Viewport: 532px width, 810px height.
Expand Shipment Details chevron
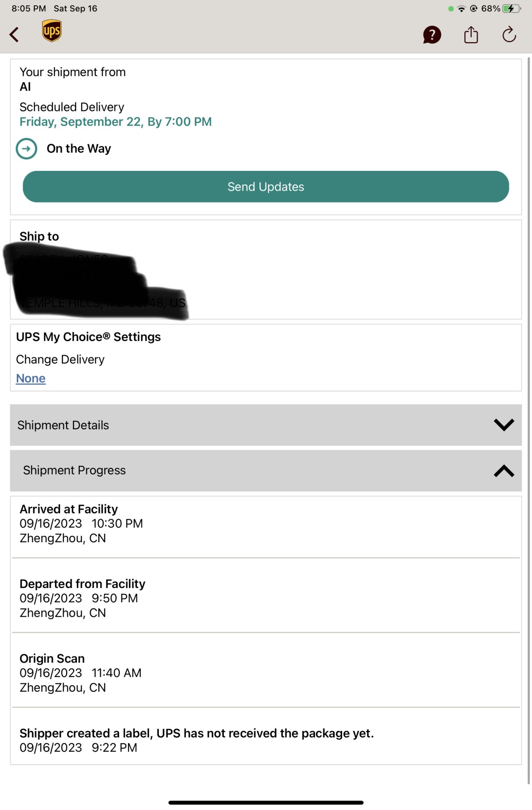pos(504,425)
